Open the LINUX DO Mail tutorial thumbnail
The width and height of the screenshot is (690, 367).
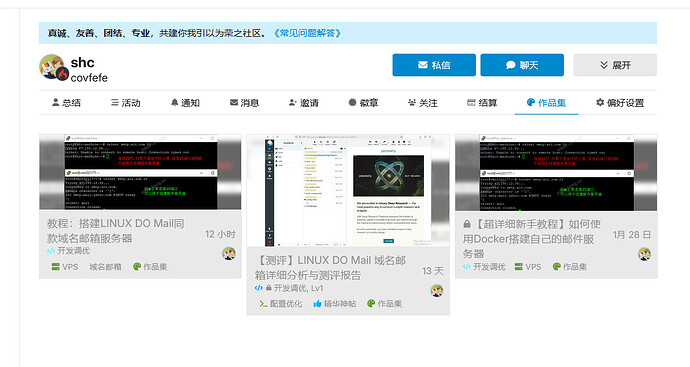coord(140,172)
